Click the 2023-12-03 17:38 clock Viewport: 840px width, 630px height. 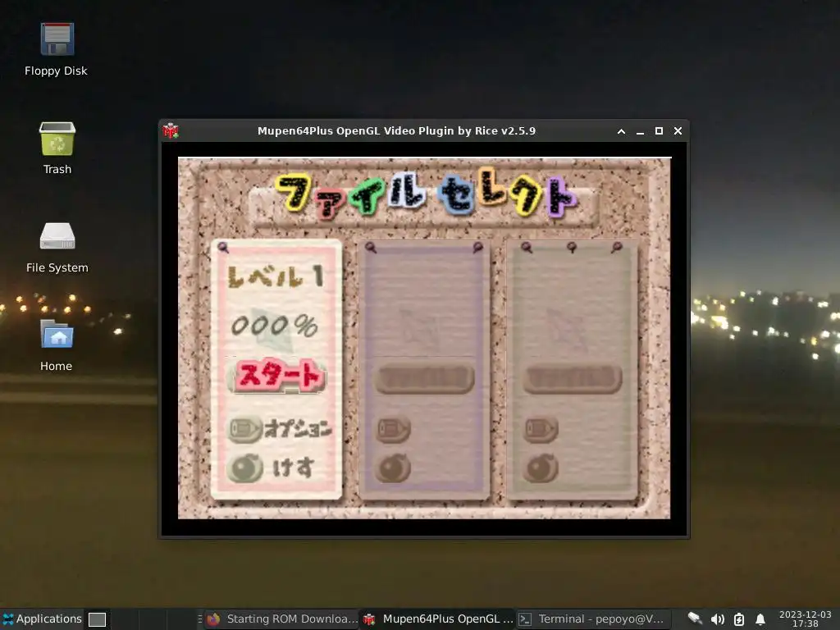pos(806,619)
